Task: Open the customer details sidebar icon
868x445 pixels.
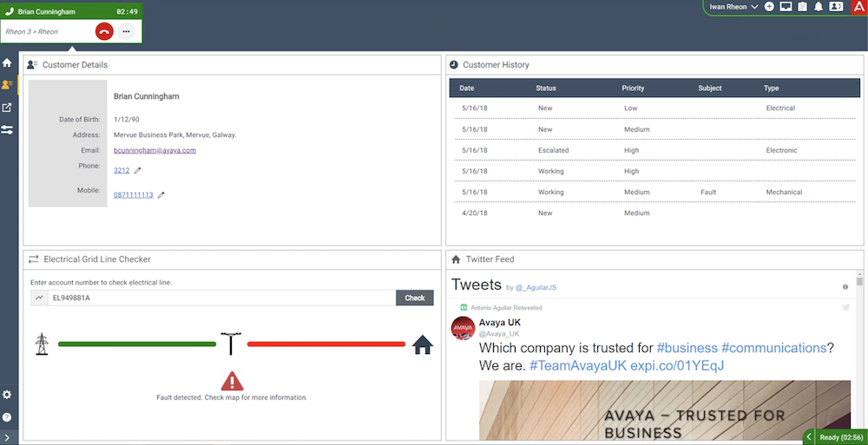Action: tap(7, 85)
